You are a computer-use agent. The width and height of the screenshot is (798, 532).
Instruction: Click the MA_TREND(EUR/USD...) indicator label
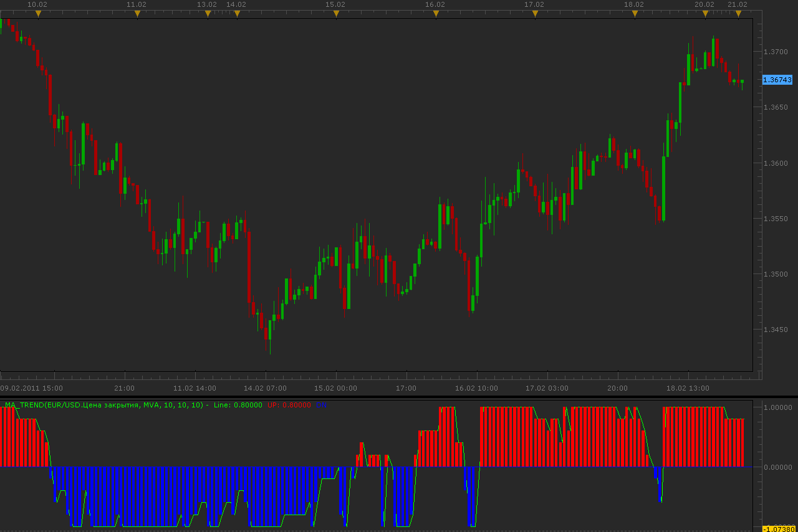(x=107, y=405)
